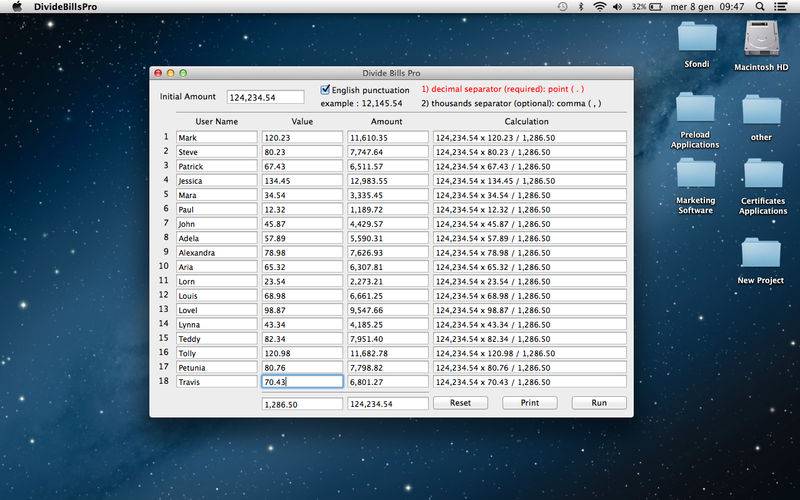Click the Lovel user name field
Screen dimensions: 800x500
point(217,310)
